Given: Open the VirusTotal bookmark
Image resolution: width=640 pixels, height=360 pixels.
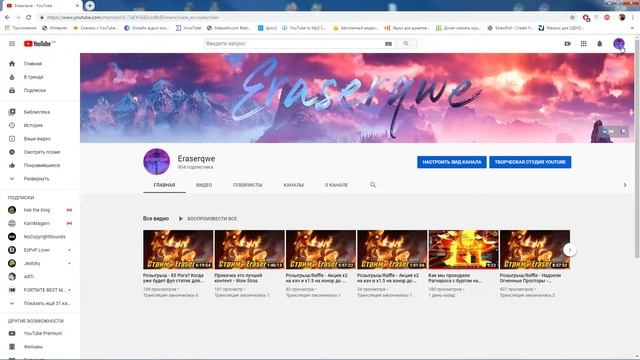Looking at the screenshot, I should click(189, 28).
